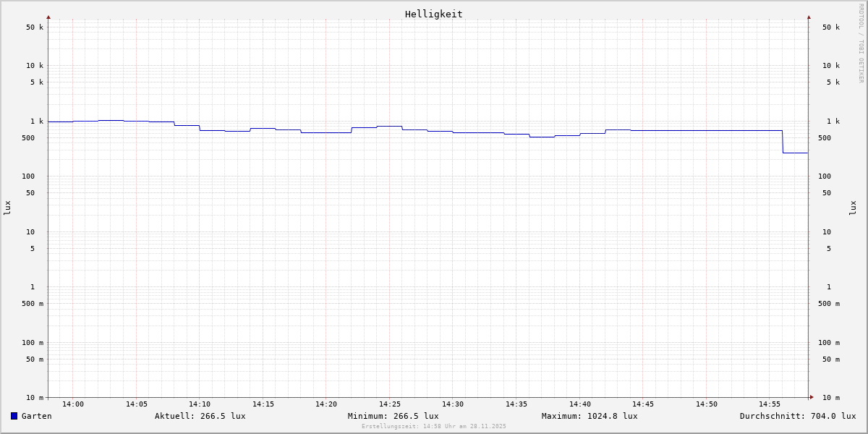Click the 10 m label on right axis
868x434 pixels.
tap(830, 398)
